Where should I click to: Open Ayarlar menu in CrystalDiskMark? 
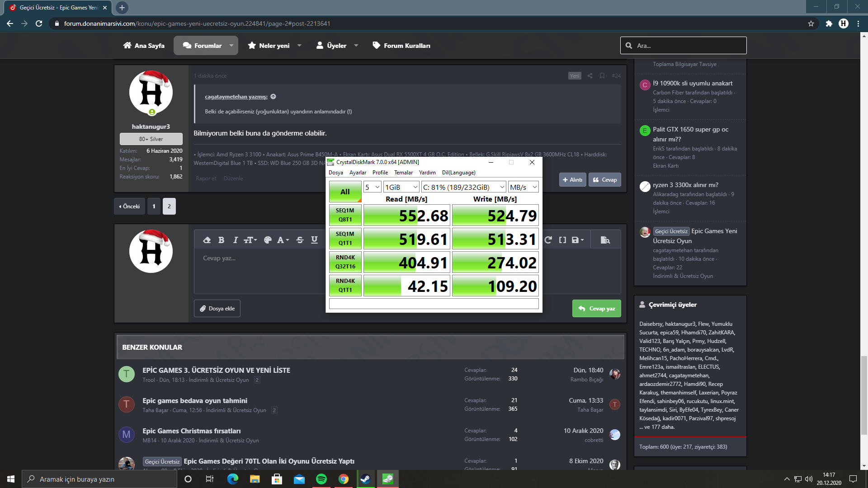click(358, 173)
